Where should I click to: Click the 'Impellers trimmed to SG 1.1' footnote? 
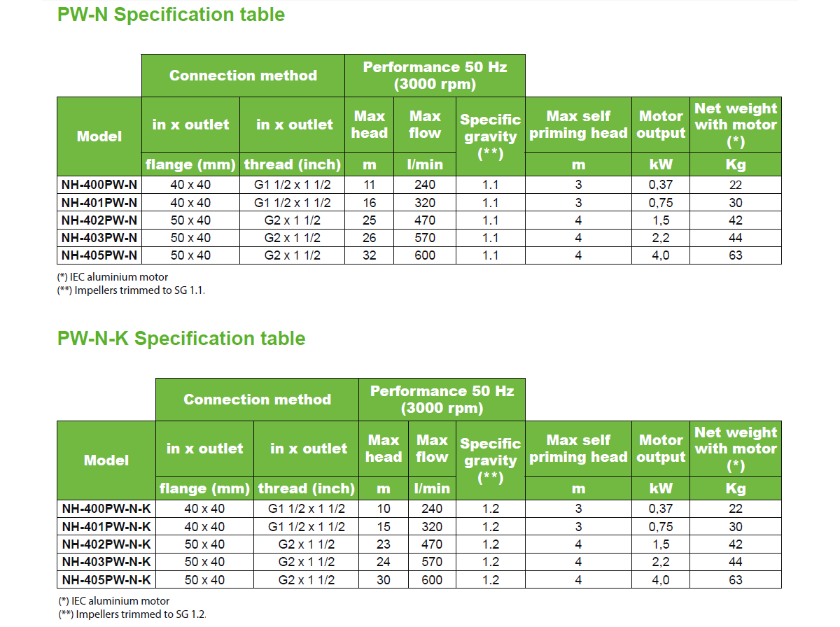131,290
